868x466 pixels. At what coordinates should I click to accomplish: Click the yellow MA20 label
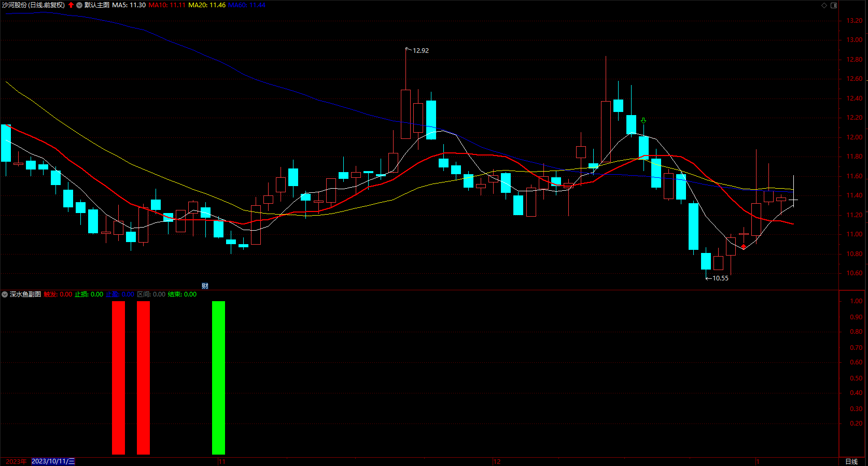coord(207,5)
